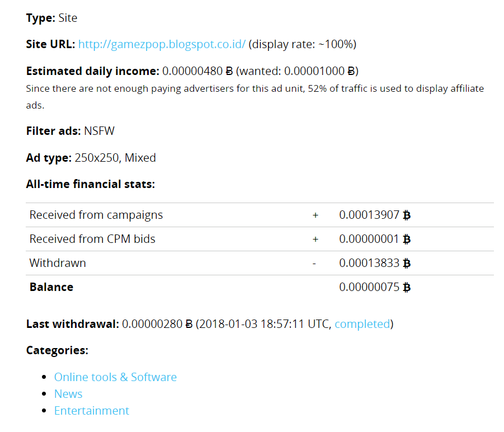504x432 pixels.
Task: Open the gamezpop.blogspot.co.id site URL link
Action: click(x=162, y=44)
